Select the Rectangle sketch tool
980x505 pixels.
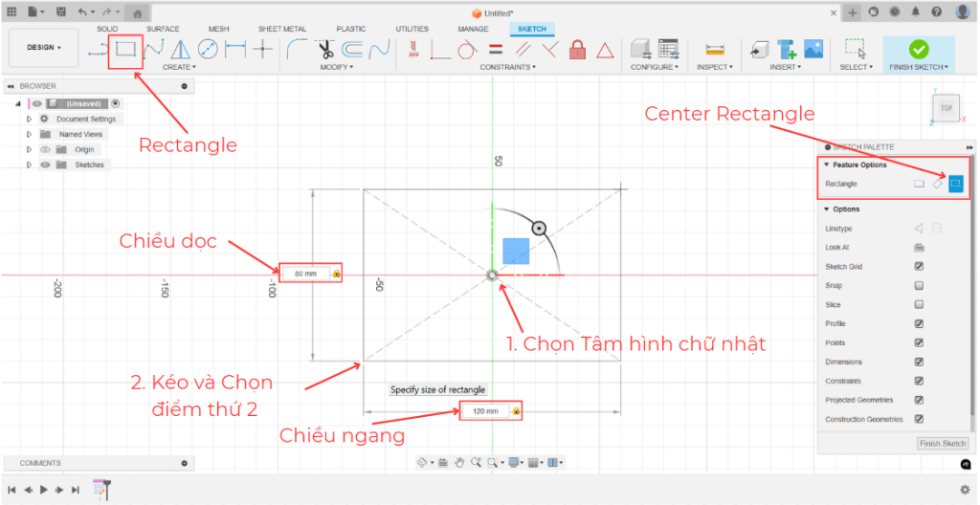tap(125, 48)
